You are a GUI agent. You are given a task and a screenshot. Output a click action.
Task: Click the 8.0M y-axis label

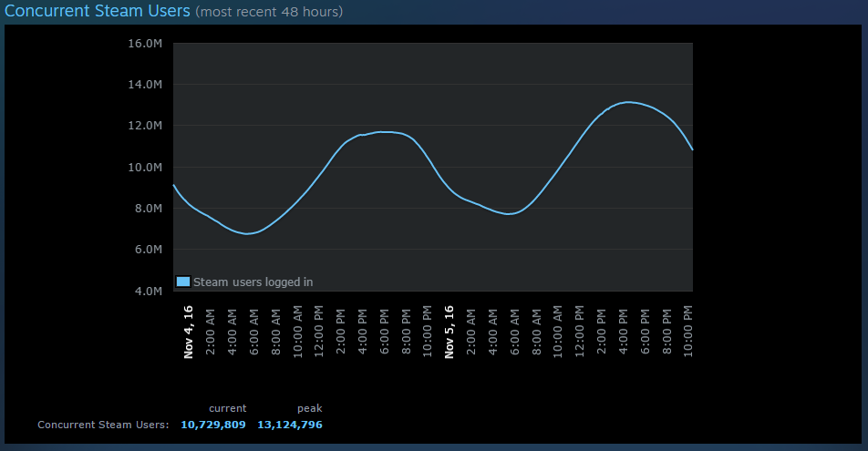pyautogui.click(x=149, y=208)
